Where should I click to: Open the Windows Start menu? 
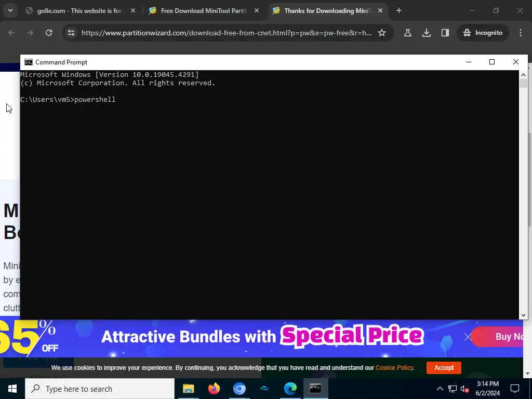click(x=12, y=389)
